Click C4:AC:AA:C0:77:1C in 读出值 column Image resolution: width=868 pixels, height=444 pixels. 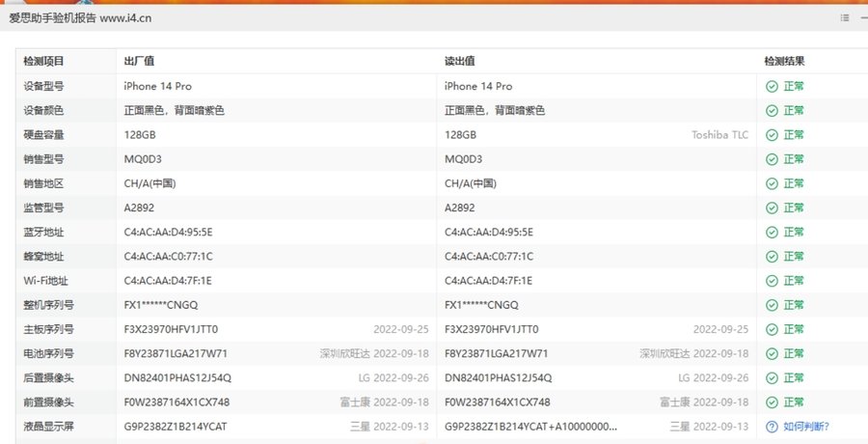click(489, 257)
